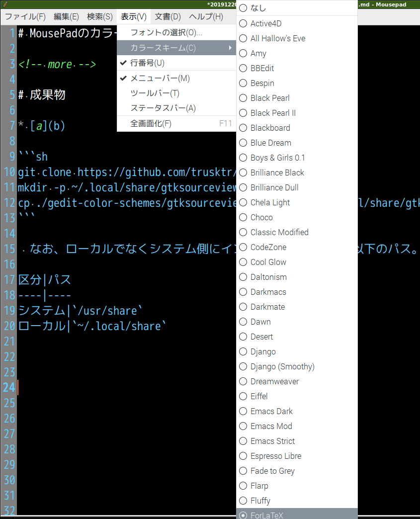Viewport: 420px width, 519px height.
Task: Choose フォントの選択(O)... menu entry
Action: [x=176, y=32]
